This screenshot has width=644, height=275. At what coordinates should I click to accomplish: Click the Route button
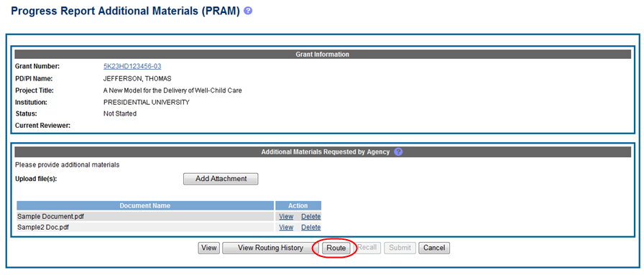336,248
